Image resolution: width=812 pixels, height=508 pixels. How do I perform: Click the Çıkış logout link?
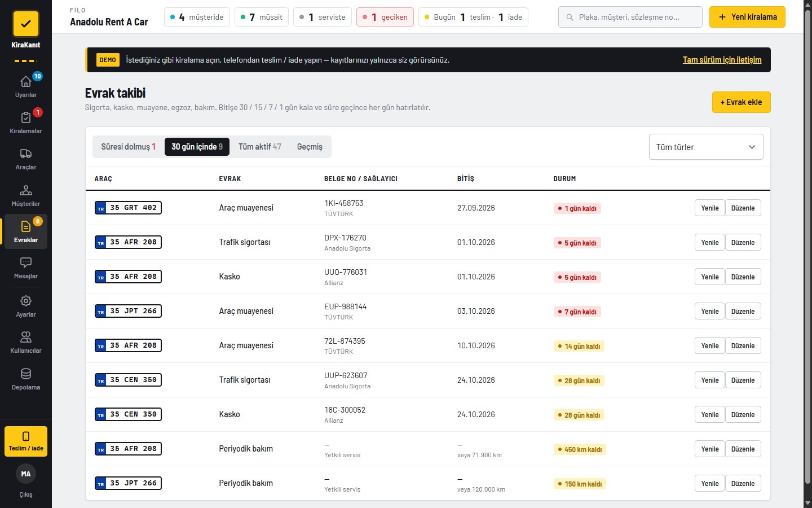(26, 494)
